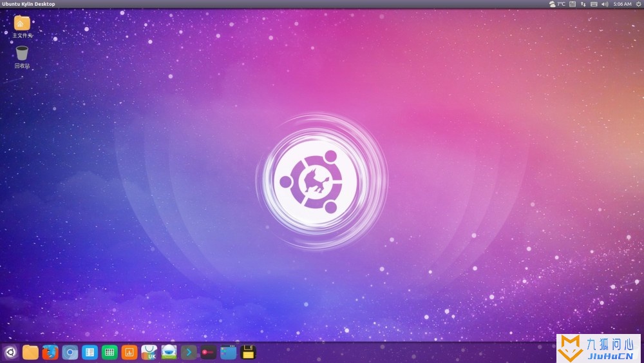Open the UK software center icon
Viewport: 644px width, 363px height.
point(149,352)
